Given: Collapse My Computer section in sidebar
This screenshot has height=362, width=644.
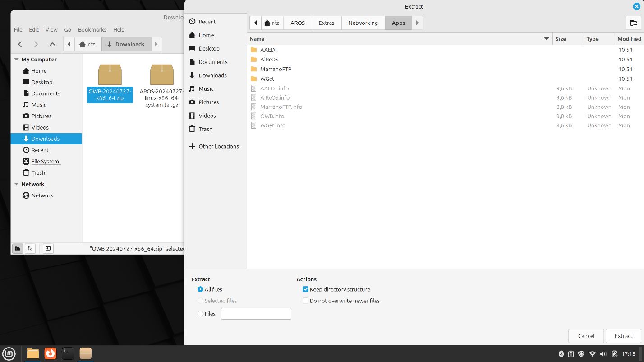Looking at the screenshot, I should [17, 60].
